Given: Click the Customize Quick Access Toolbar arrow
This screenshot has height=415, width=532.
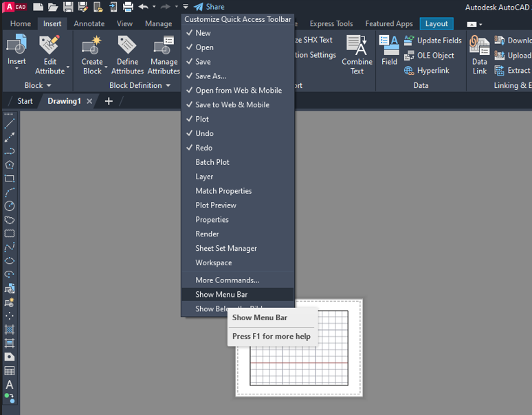Looking at the screenshot, I should tap(186, 6).
